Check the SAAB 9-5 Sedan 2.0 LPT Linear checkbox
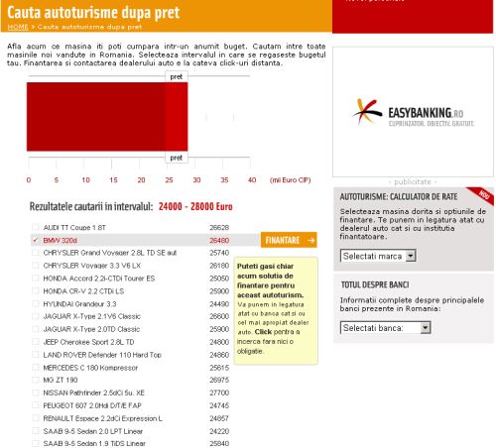This screenshot has width=496, height=448. tap(35, 430)
